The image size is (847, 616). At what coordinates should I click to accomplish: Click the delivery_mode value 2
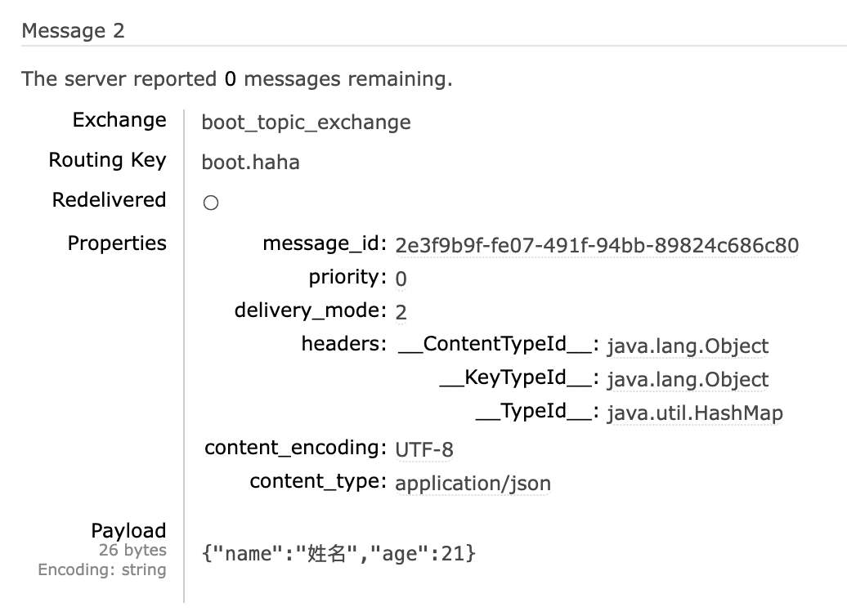tap(401, 312)
